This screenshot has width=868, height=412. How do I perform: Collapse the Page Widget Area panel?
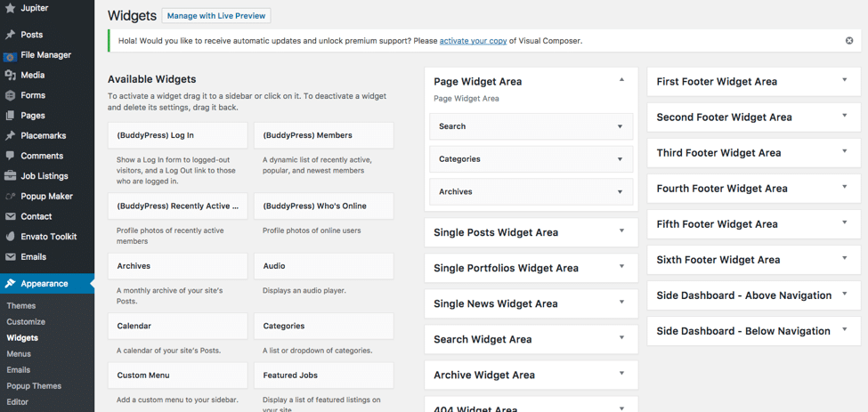coord(621,80)
